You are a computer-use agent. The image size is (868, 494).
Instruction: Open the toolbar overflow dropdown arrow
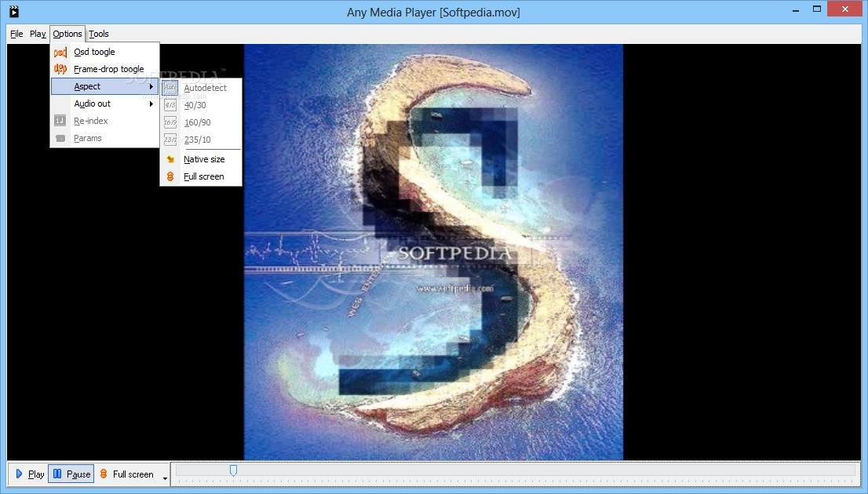click(x=165, y=478)
